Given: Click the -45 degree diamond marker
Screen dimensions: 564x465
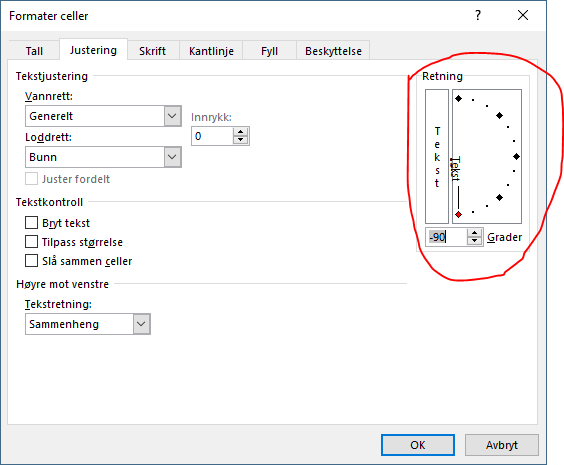Looking at the screenshot, I should click(x=500, y=197).
